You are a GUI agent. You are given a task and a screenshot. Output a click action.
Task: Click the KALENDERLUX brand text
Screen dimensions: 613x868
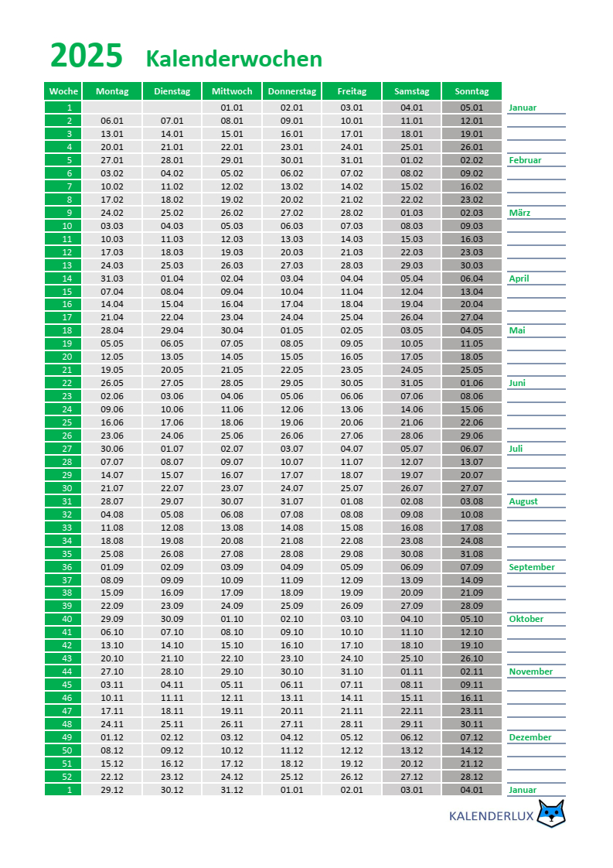point(492,815)
